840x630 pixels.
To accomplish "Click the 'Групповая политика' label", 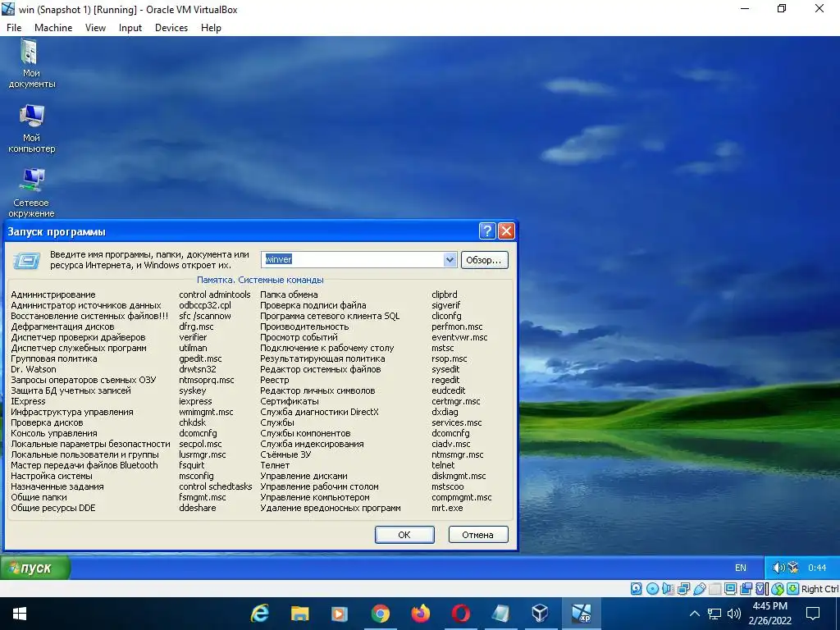I will (54, 359).
